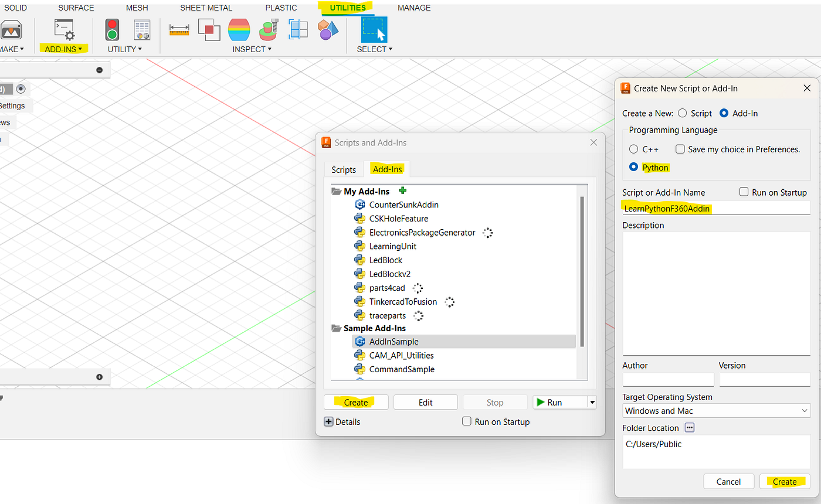Check Run on Startup in Scripts and Add-Ins
The width and height of the screenshot is (821, 504).
click(467, 421)
